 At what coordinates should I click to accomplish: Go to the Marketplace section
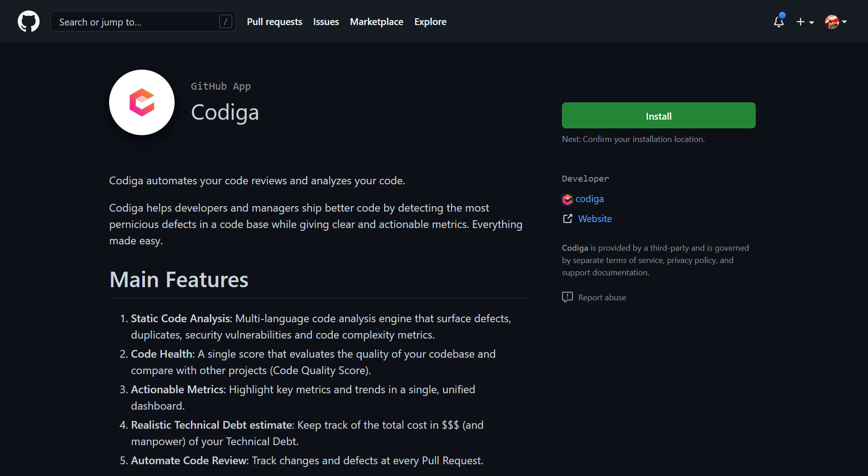click(376, 21)
